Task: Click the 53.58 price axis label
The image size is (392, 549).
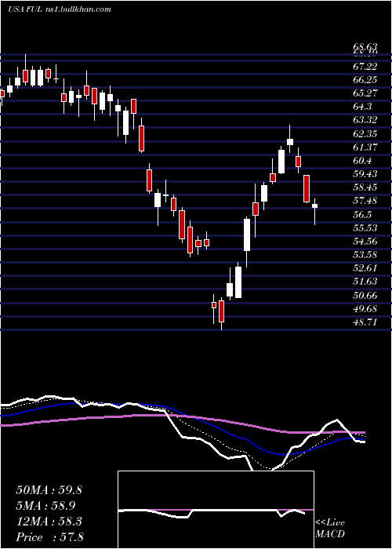Action: [365, 255]
